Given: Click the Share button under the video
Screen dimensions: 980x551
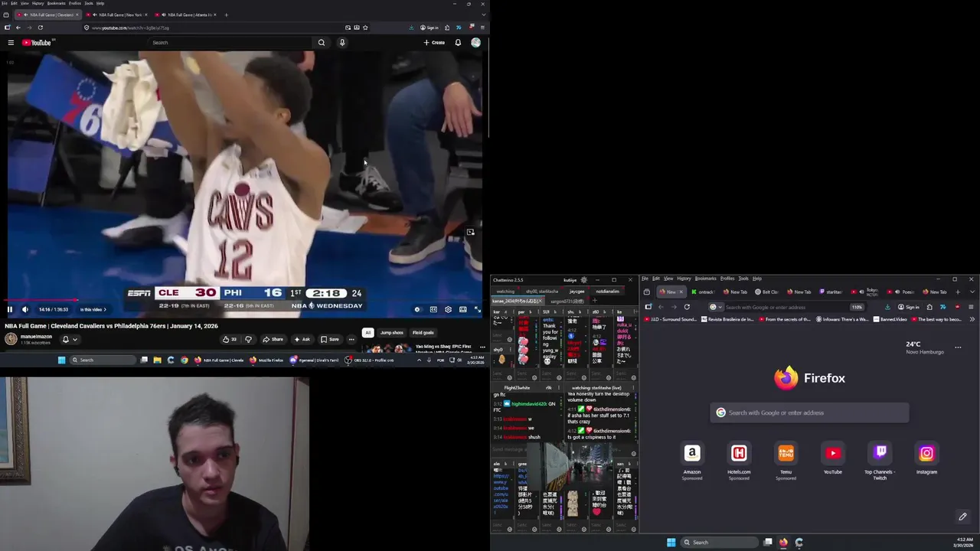Looking at the screenshot, I should coord(273,339).
